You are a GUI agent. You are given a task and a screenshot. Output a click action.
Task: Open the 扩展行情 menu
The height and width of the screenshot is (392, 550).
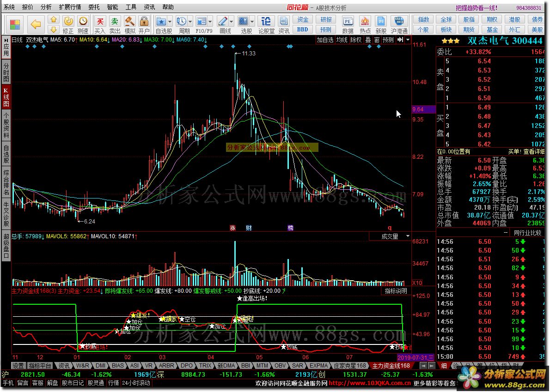(70, 7)
